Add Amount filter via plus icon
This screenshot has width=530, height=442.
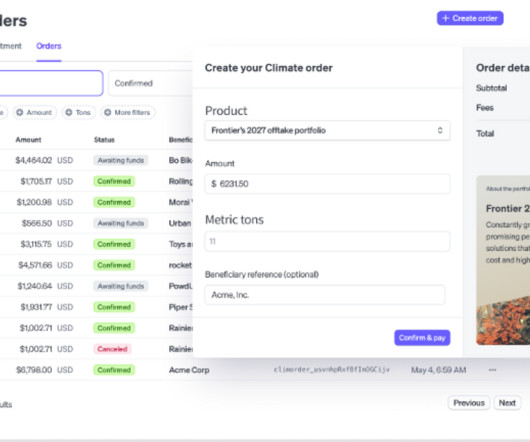[20, 113]
